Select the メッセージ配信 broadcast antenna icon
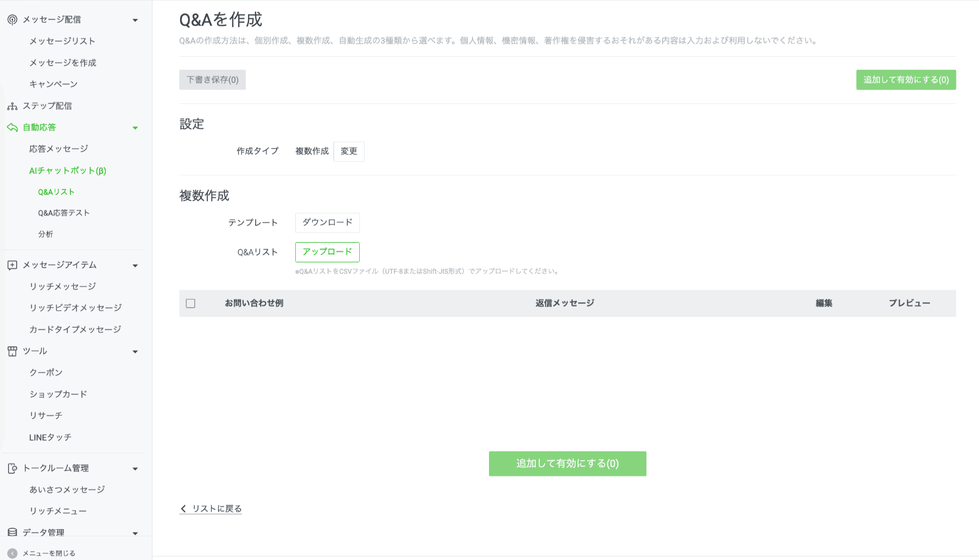The width and height of the screenshot is (979, 560). pyautogui.click(x=12, y=19)
